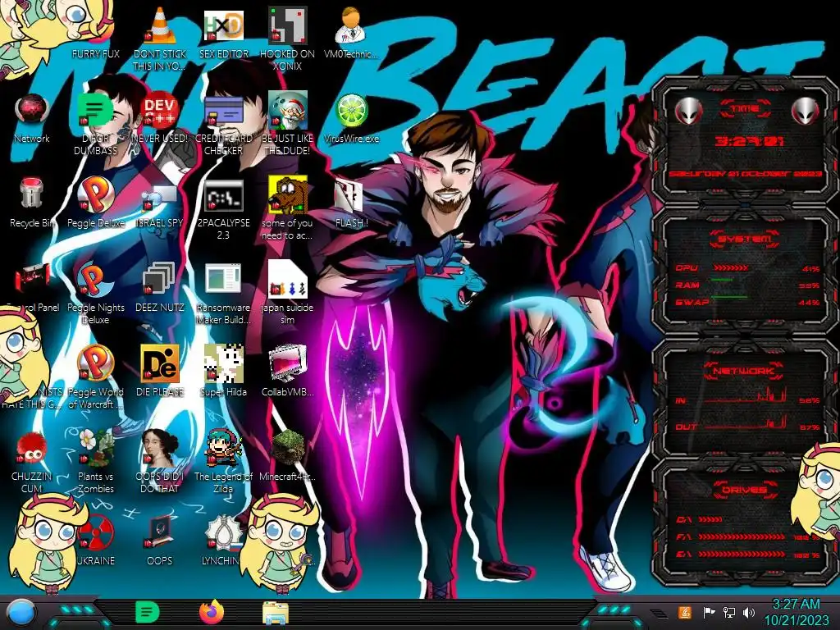Open DEEZ NUTZ stacked windows icon
Viewport: 840px width, 630px height.
[160, 279]
